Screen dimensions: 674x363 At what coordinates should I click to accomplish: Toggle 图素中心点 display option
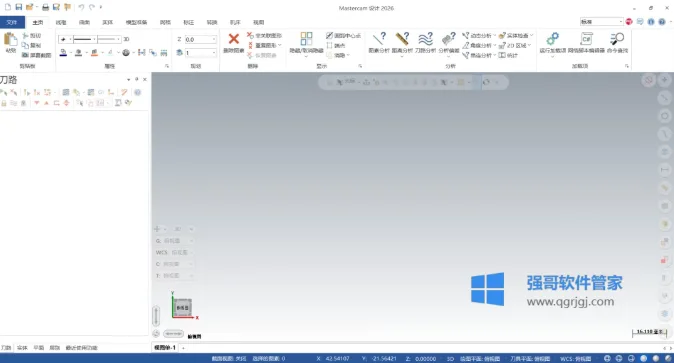343,36
